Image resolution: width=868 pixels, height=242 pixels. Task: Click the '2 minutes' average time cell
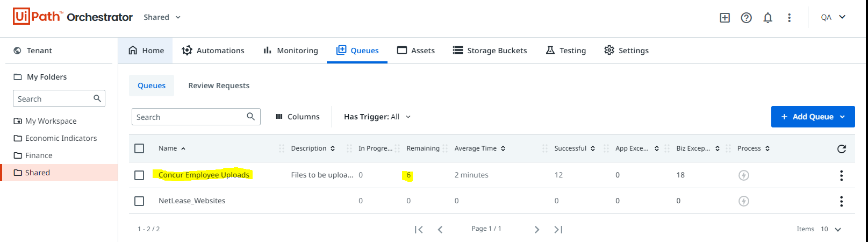click(471, 175)
